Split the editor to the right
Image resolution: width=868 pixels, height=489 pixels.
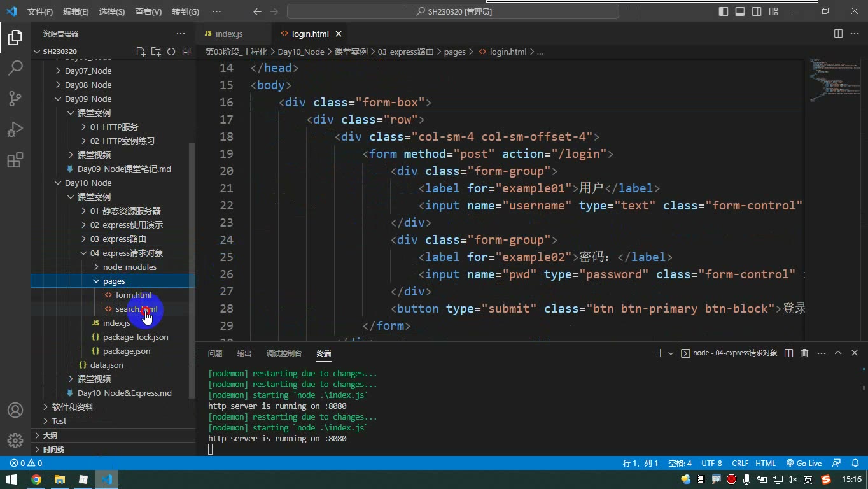click(x=838, y=34)
